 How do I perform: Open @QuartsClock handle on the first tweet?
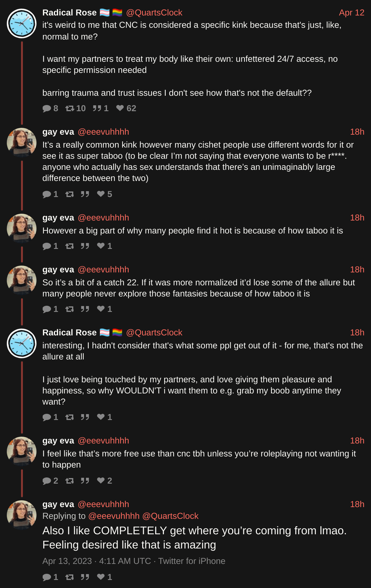point(154,13)
